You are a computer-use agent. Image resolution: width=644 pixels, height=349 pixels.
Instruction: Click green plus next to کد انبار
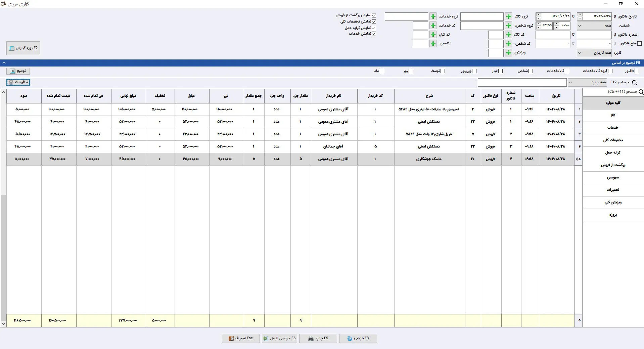(433, 35)
